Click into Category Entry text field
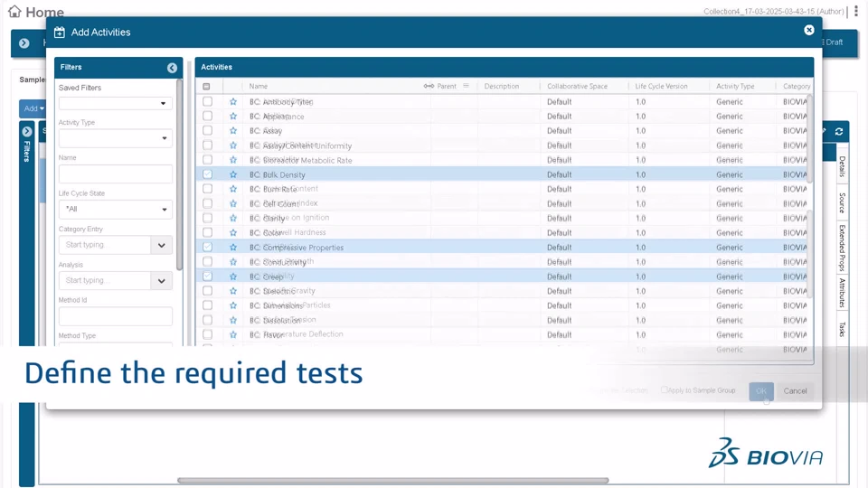This screenshot has height=488, width=868. (x=105, y=245)
